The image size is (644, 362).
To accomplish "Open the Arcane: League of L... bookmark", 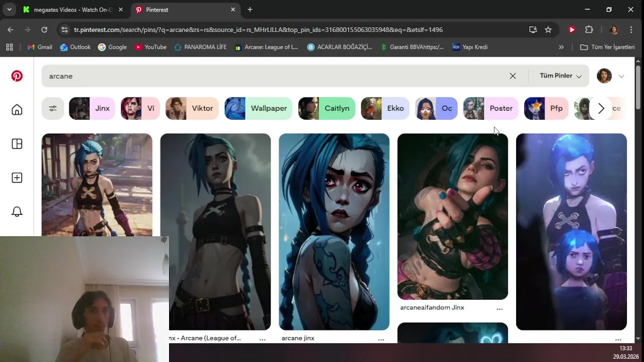I will tap(267, 47).
